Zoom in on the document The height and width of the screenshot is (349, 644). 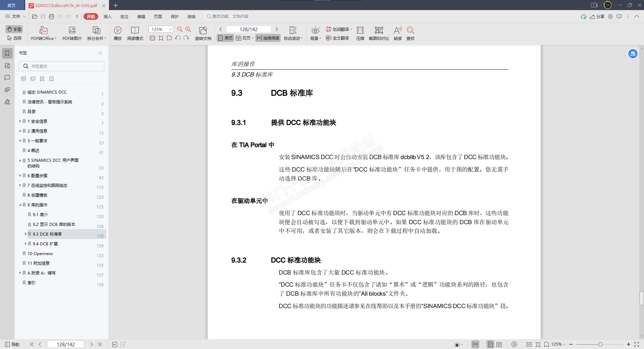point(188,29)
